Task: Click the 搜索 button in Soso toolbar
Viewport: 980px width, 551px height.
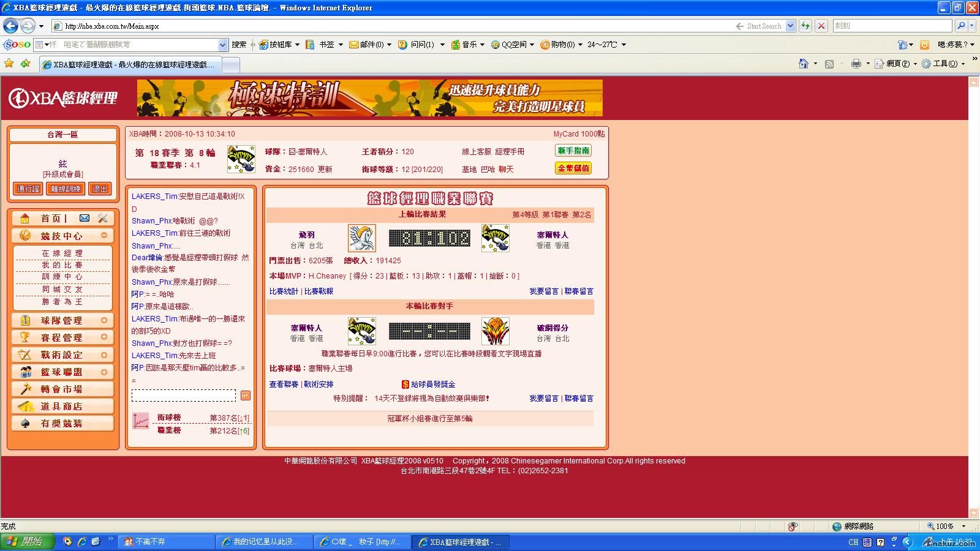Action: click(x=239, y=45)
